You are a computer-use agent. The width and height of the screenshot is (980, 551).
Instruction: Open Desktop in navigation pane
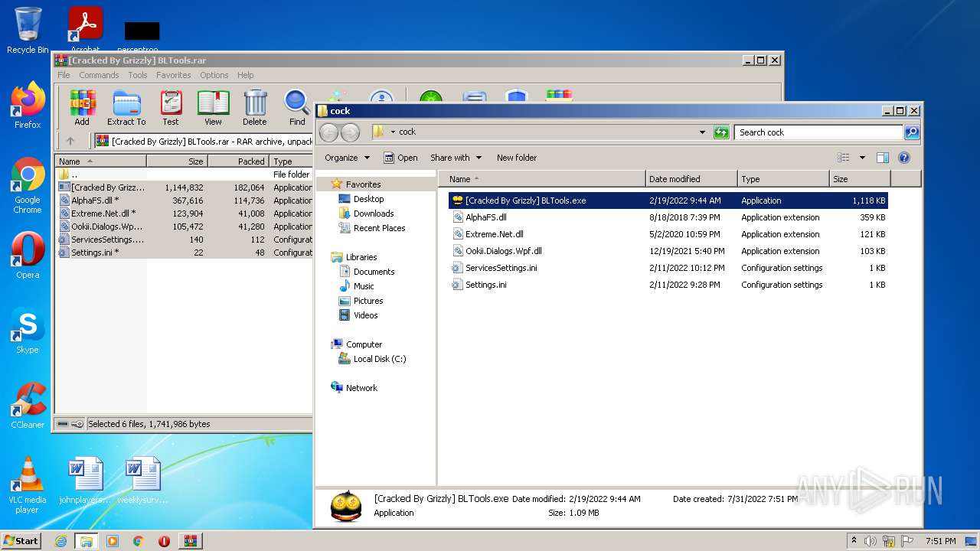pyautogui.click(x=368, y=199)
